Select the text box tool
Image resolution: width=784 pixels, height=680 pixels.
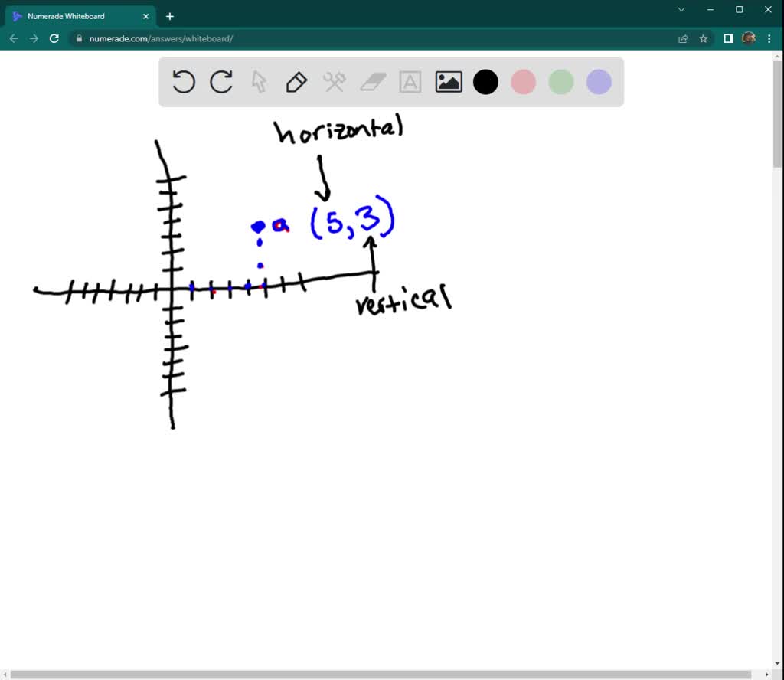tap(410, 82)
